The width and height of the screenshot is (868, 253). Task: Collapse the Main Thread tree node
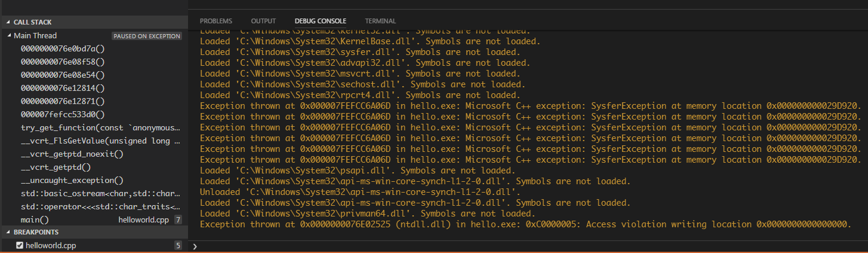(10, 36)
